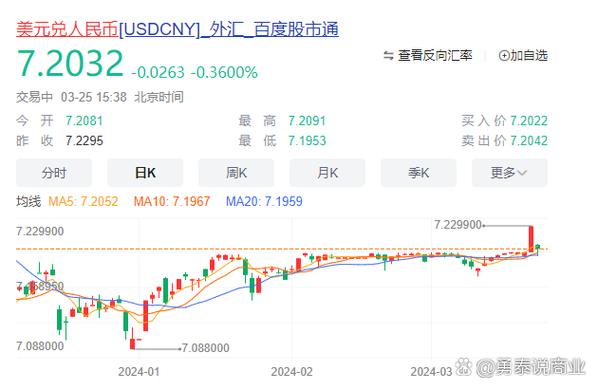Image resolution: width=598 pixels, height=390 pixels.
Task: Open the 美元兑人民币 USDCNY title link
Action: [177, 29]
